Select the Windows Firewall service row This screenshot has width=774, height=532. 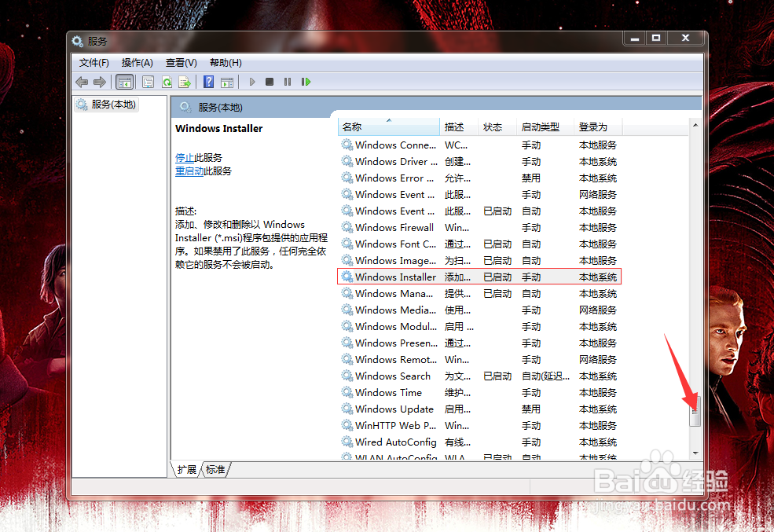click(x=479, y=228)
